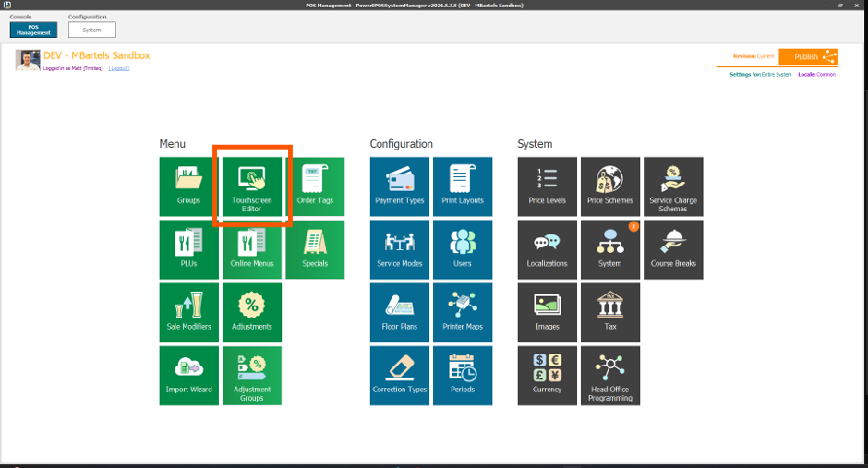The image size is (868, 468).
Task: Click the DEV - MBartels Sandbox title
Action: pos(97,56)
